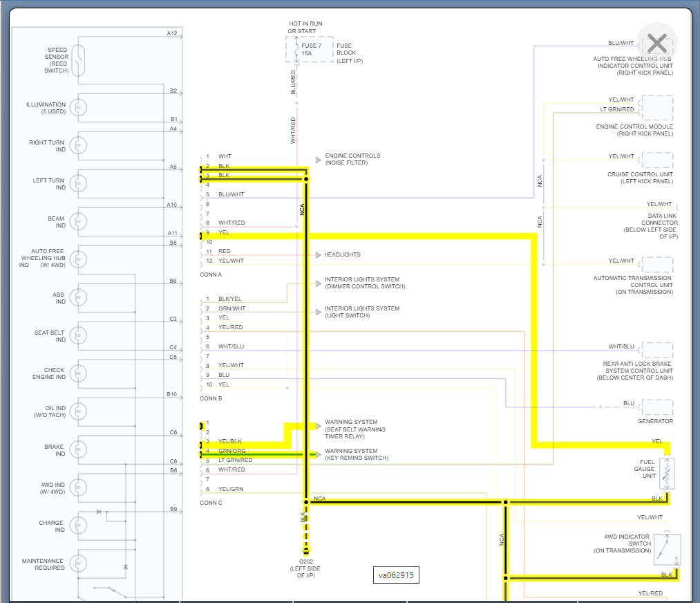Screen dimensions: 700x603
Task: Click the Right Turn Ind bulb symbol
Action: click(x=79, y=145)
